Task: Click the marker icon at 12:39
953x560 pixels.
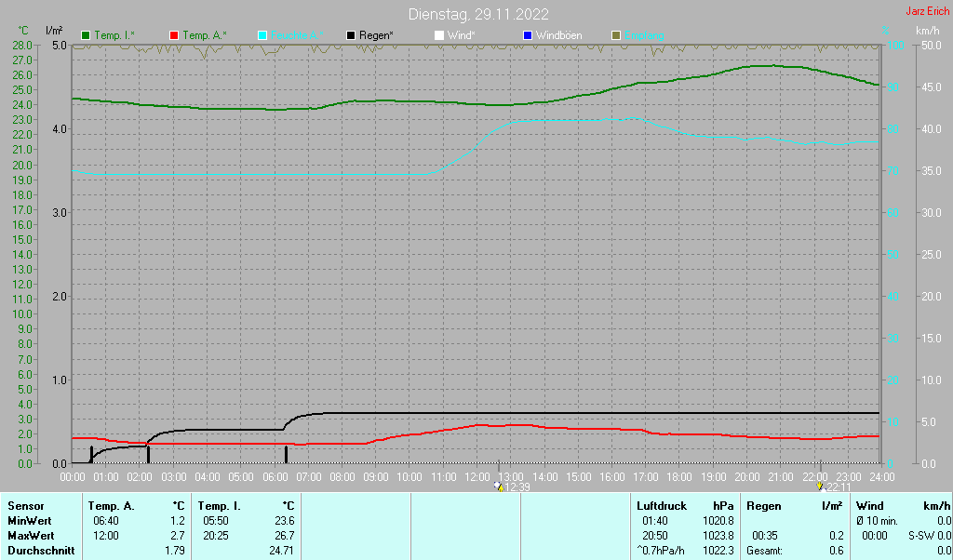Action: (x=499, y=487)
